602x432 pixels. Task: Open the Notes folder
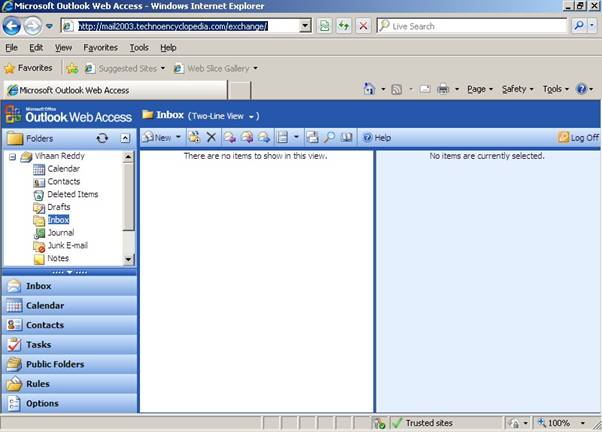pyautogui.click(x=58, y=258)
